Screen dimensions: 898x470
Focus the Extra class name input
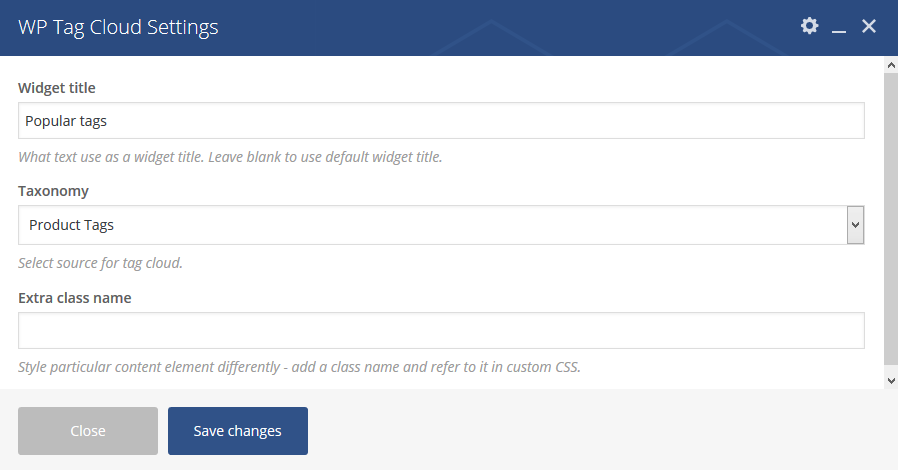point(441,330)
